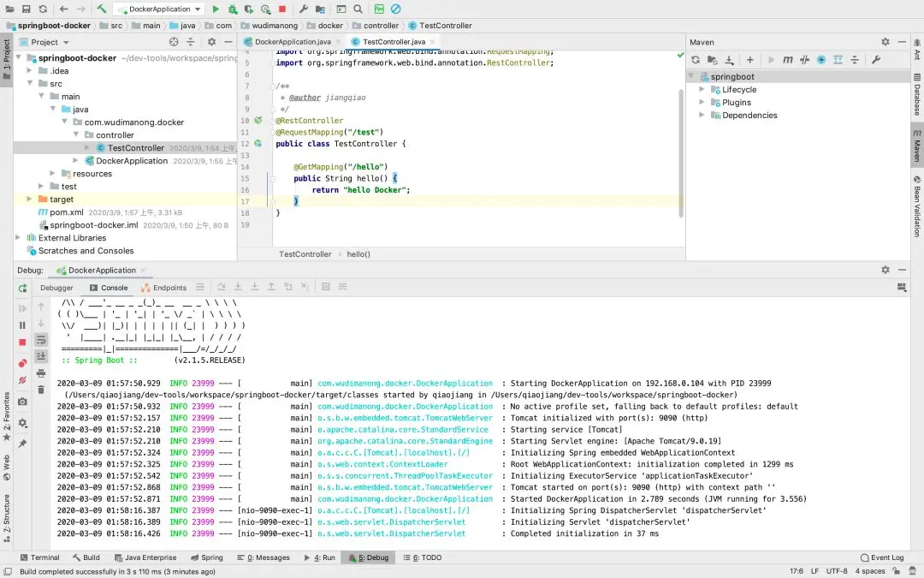The width and height of the screenshot is (924, 578).
Task: Toggle soft-wrap in the console sidebar
Action: tap(41, 340)
